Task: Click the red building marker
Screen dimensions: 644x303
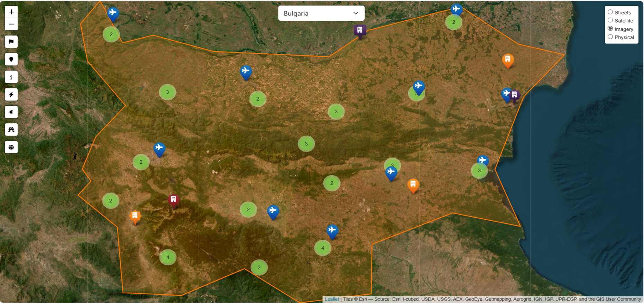Action: pos(173,200)
